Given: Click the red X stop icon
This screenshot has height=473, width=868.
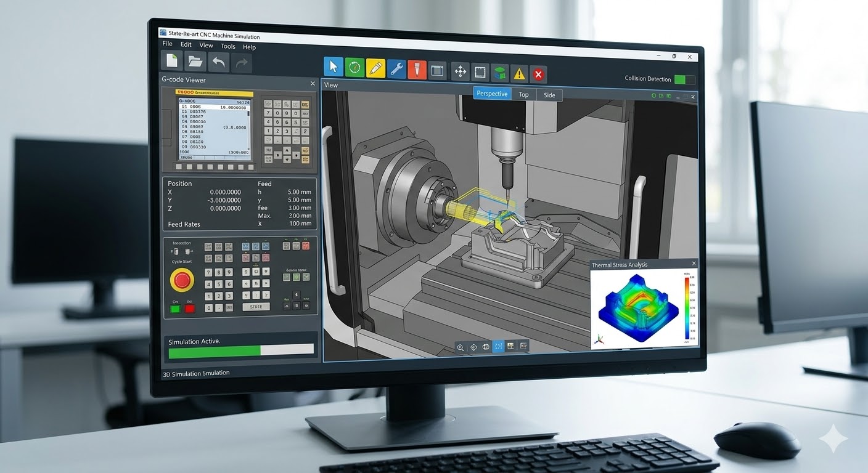Looking at the screenshot, I should tap(538, 75).
